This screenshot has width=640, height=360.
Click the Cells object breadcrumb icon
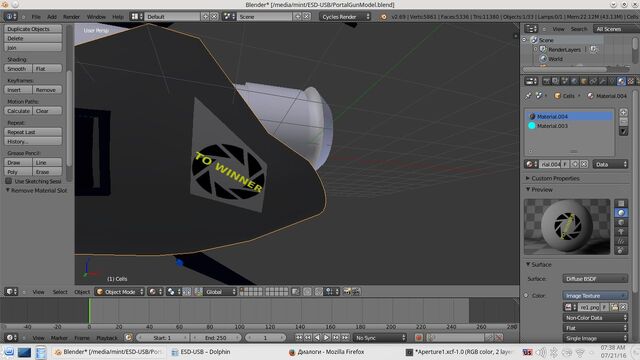(557, 96)
